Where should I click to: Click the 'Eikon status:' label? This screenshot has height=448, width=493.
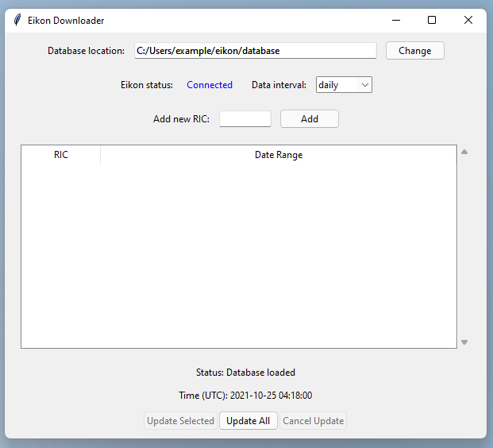147,85
